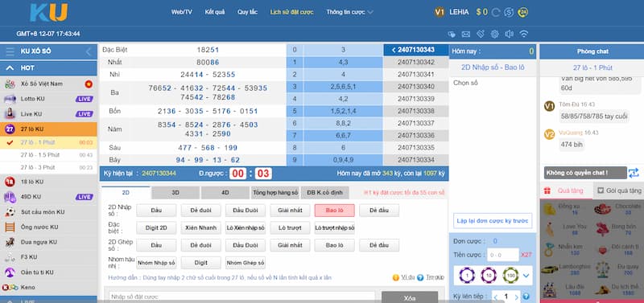The width and height of the screenshot is (644, 303).
Task: Decrease Kỳ liên tiếp count
Action: click(x=496, y=297)
